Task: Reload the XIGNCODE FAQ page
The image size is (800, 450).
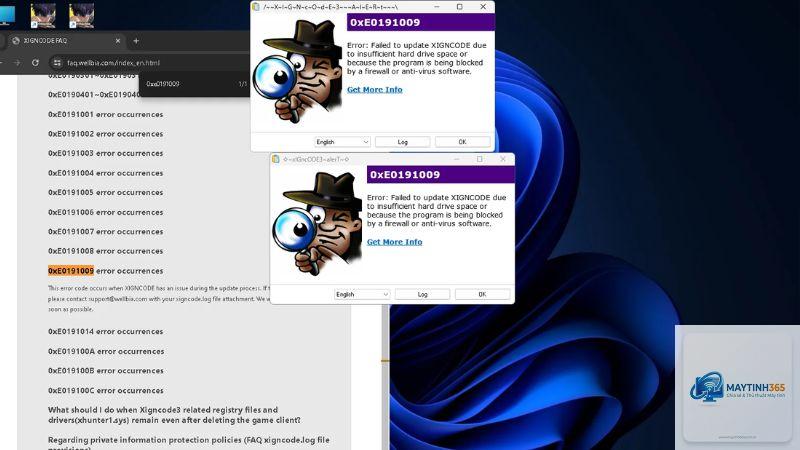Action: coord(35,63)
